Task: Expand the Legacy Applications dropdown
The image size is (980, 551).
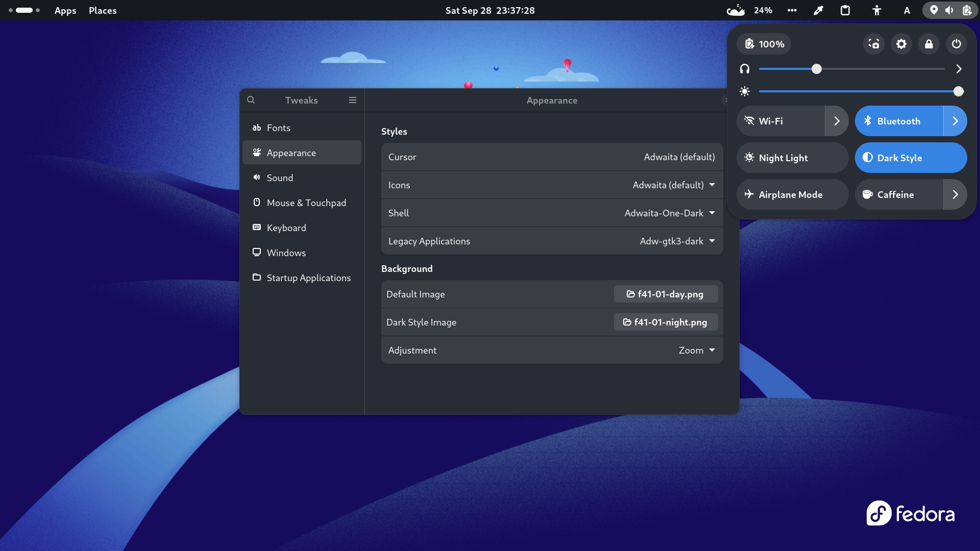Action: [677, 241]
